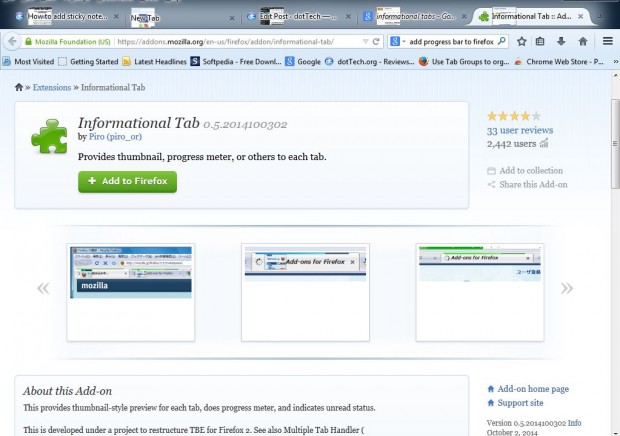620x436 pixels.
Task: Switch to 'informational tabs - Go...' tab
Action: [x=414, y=17]
